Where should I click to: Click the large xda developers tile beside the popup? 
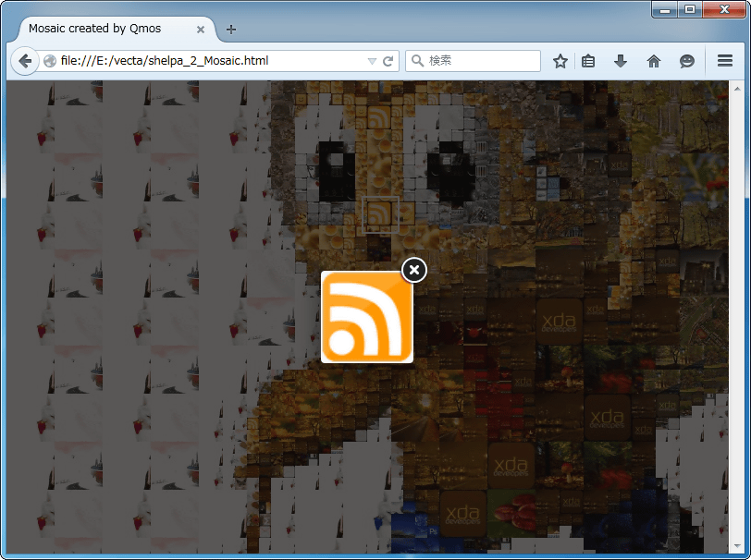click(x=559, y=322)
